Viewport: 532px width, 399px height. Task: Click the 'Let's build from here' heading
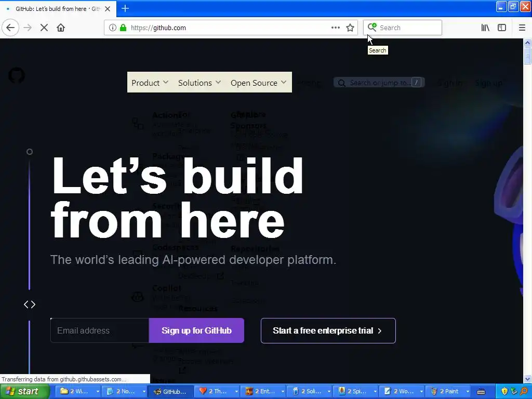(177, 198)
